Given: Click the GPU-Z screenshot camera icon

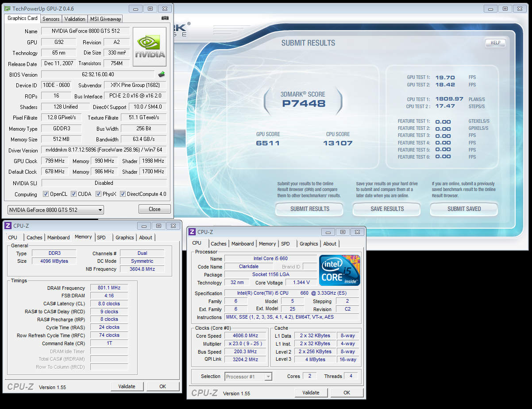Looking at the screenshot, I should [x=165, y=18].
